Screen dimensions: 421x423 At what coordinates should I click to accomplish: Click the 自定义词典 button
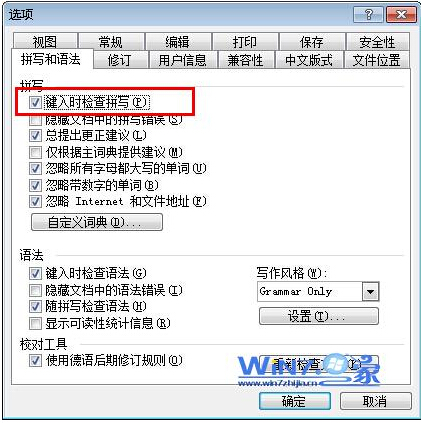pyautogui.click(x=97, y=222)
